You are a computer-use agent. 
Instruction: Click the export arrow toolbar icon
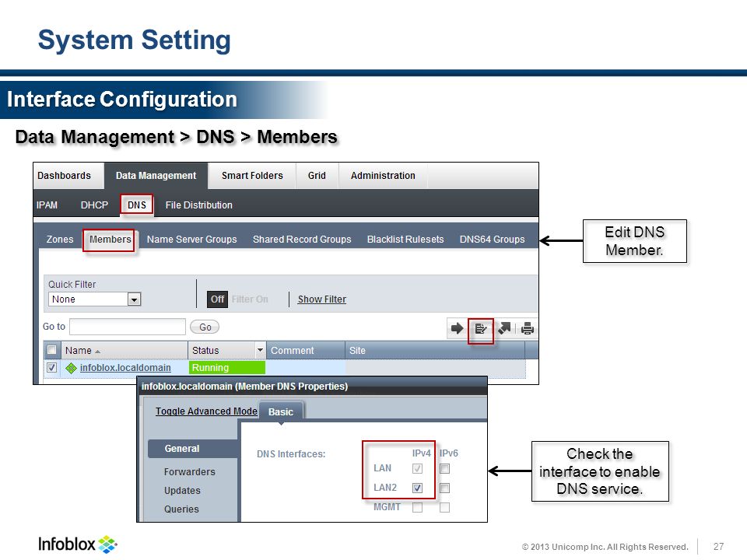point(504,328)
